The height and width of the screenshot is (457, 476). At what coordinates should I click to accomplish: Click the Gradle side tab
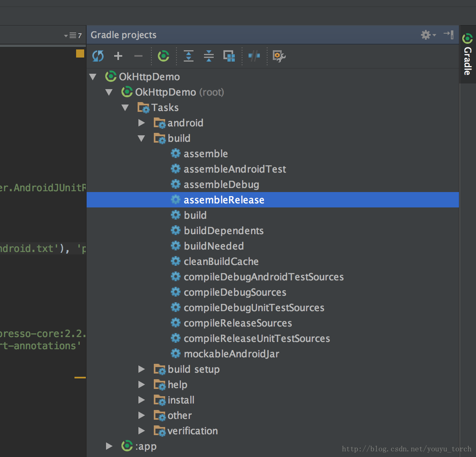pos(467,54)
